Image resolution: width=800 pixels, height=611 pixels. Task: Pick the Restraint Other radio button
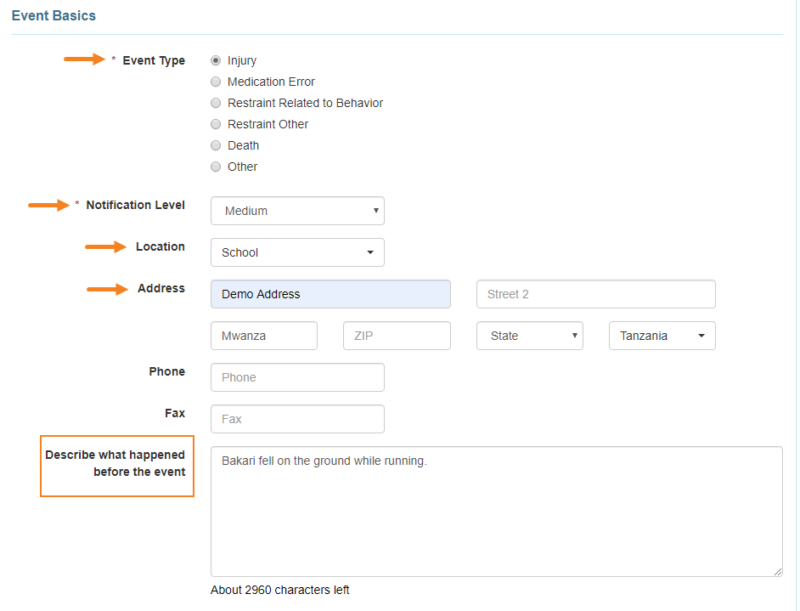pos(215,123)
